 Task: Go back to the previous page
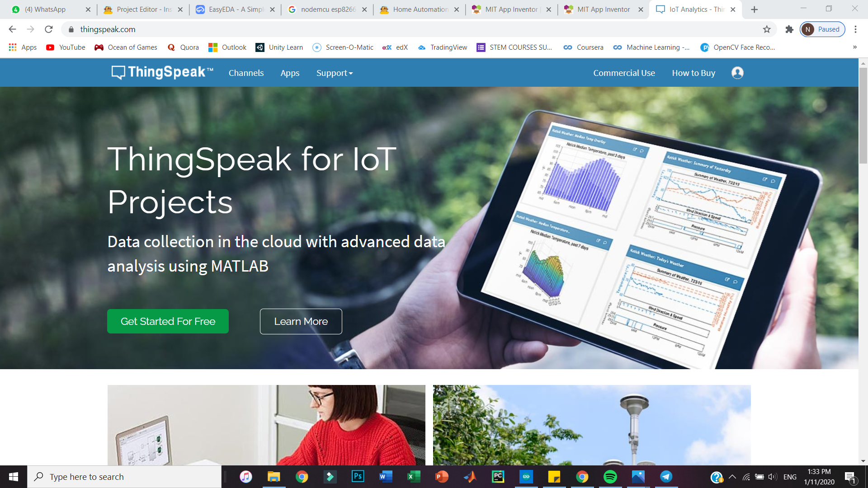tap(12, 29)
